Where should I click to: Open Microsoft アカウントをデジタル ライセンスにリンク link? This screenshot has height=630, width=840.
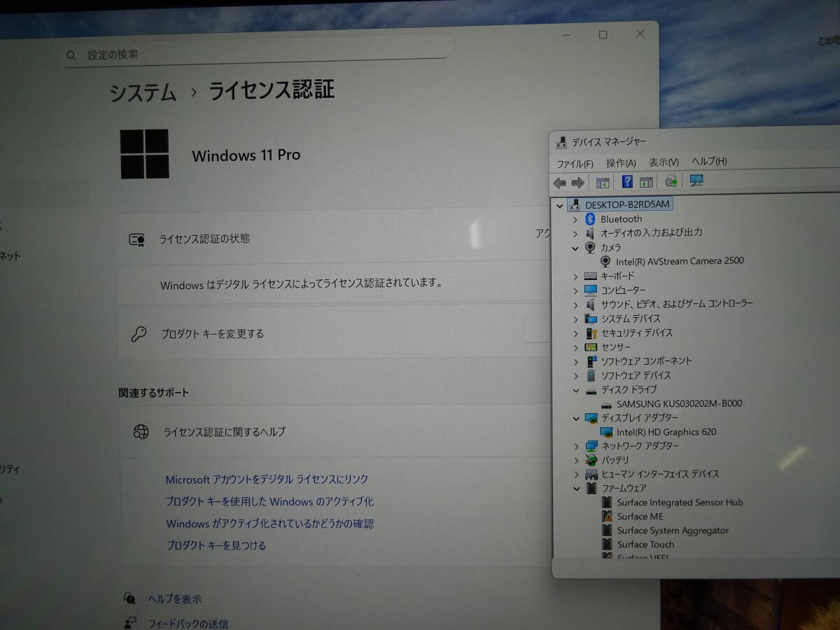(267, 479)
